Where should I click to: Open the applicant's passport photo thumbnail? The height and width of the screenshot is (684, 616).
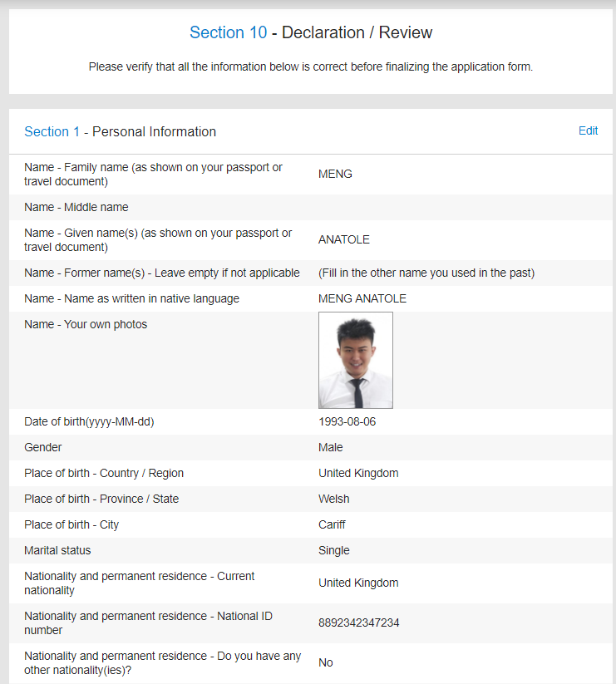[x=356, y=360]
